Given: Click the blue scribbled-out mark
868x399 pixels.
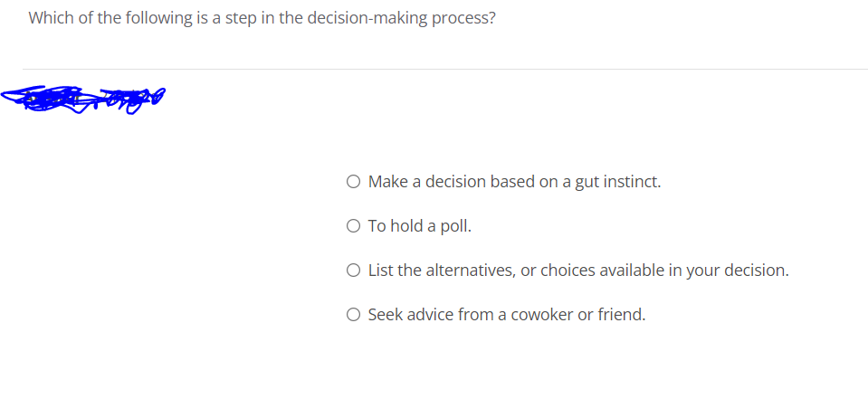Looking at the screenshot, I should (x=83, y=100).
